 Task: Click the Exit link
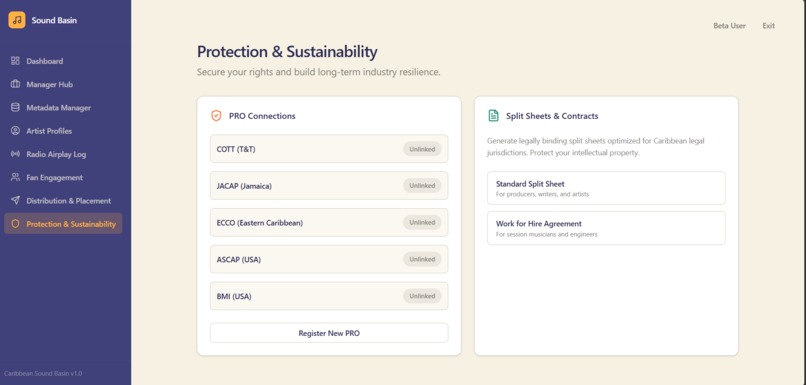click(768, 26)
